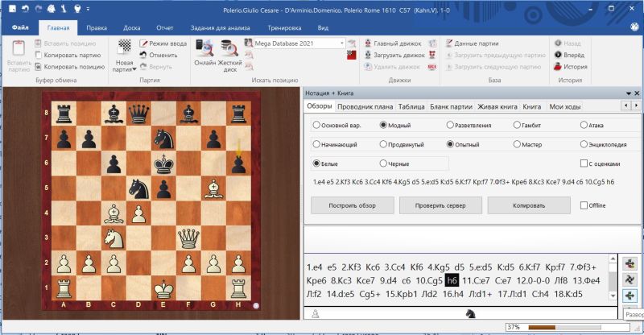Screen dimensions: 644x335
Task: Click Режим ввода toolbar item
Action: pyautogui.click(x=144, y=43)
